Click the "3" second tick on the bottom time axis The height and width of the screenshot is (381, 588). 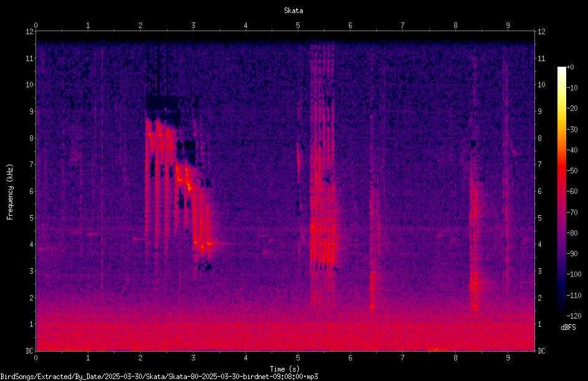click(x=193, y=358)
